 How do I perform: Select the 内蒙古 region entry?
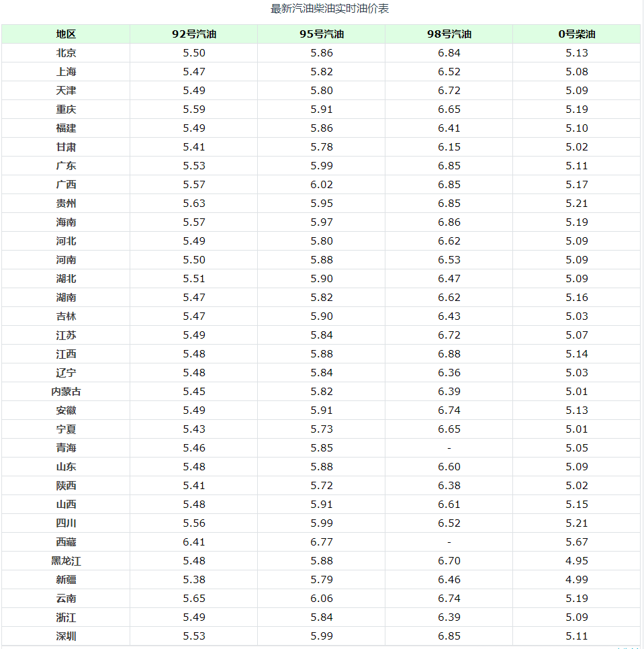[66, 392]
